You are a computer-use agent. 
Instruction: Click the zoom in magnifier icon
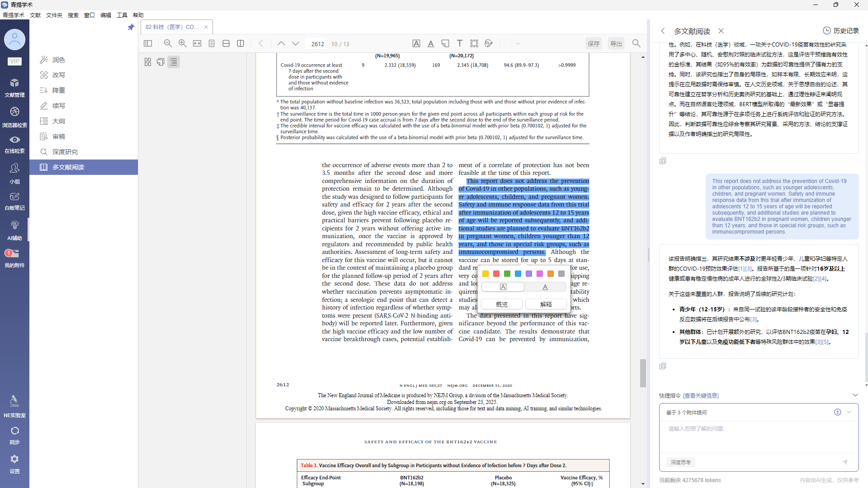pos(182,43)
